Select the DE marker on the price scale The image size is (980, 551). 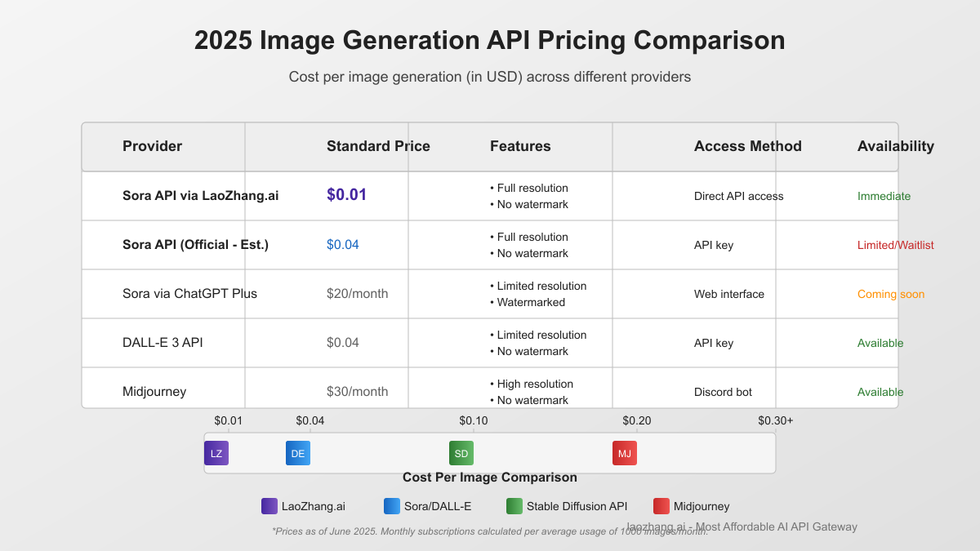297,452
